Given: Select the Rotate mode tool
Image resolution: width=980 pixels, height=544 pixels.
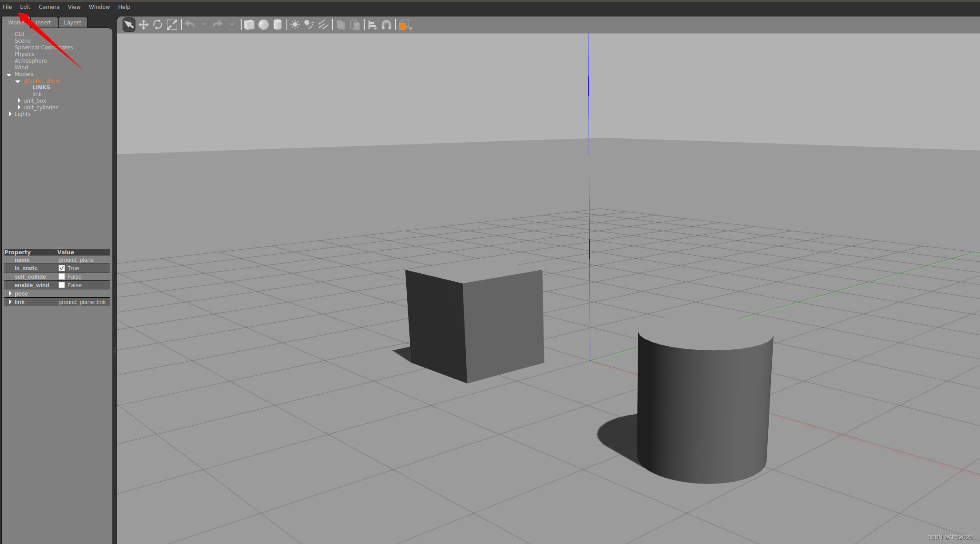Looking at the screenshot, I should pyautogui.click(x=158, y=25).
